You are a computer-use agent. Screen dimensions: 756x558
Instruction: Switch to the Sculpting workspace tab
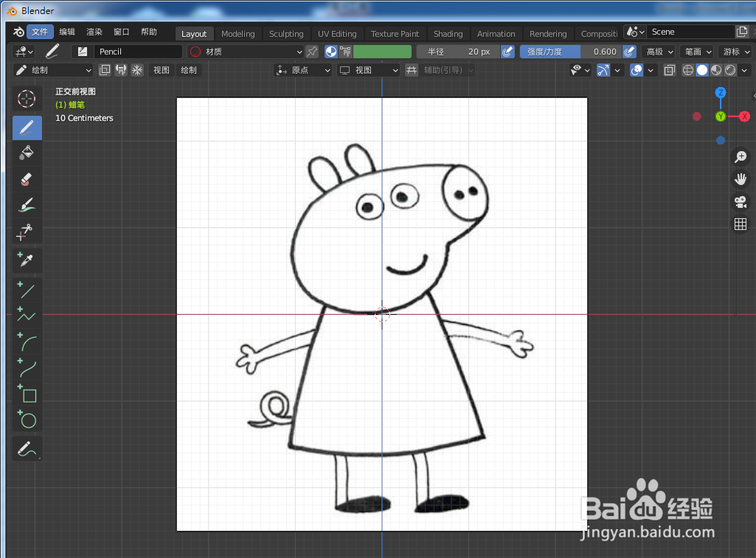[285, 33]
